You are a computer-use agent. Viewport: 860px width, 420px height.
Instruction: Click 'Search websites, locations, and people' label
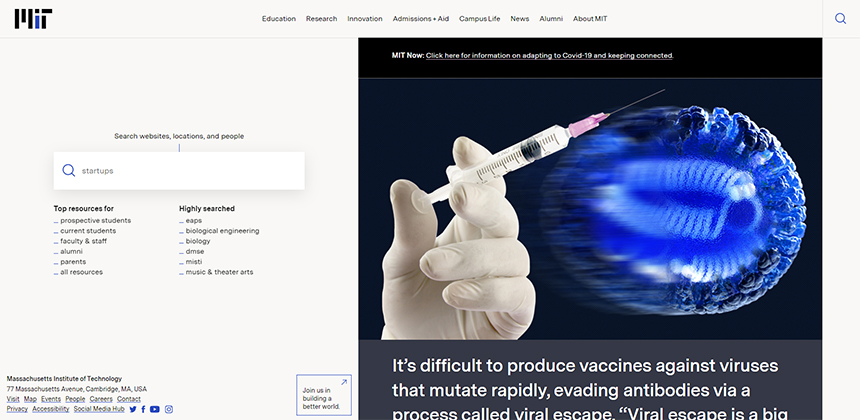coord(179,136)
